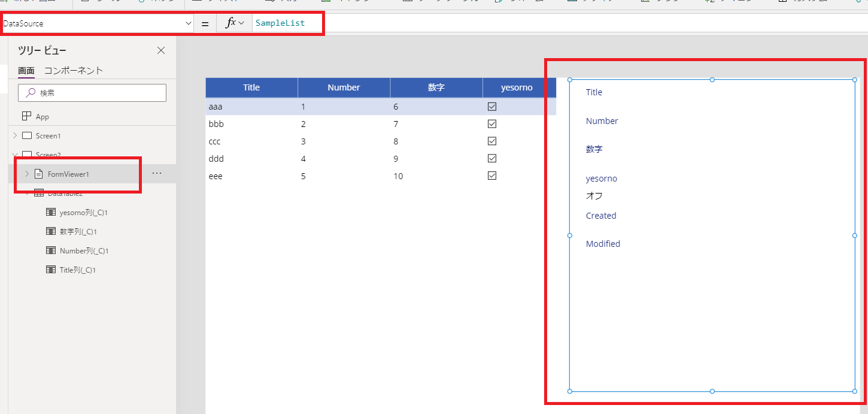Click the Modified label in the form viewer
Screen dimensions: 868x414
(603, 243)
